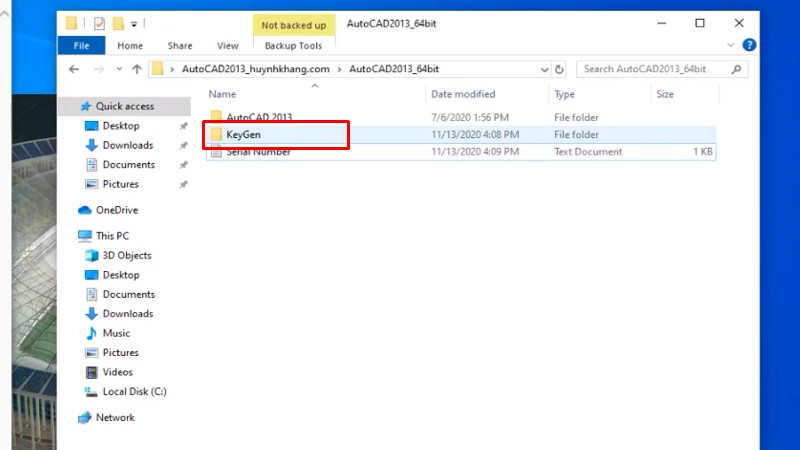800x450 pixels.
Task: Open the KeyGen folder
Action: click(x=243, y=134)
